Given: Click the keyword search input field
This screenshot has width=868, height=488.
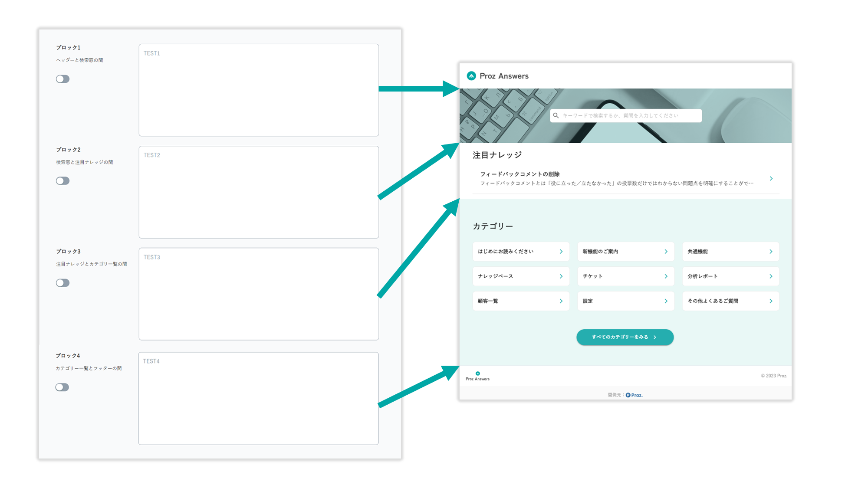Looking at the screenshot, I should click(629, 116).
